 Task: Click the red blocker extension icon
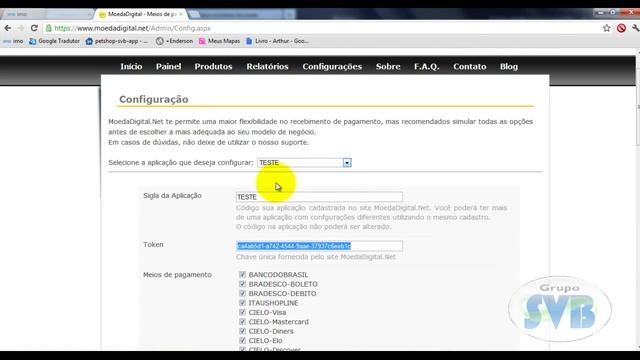[x=621, y=28]
